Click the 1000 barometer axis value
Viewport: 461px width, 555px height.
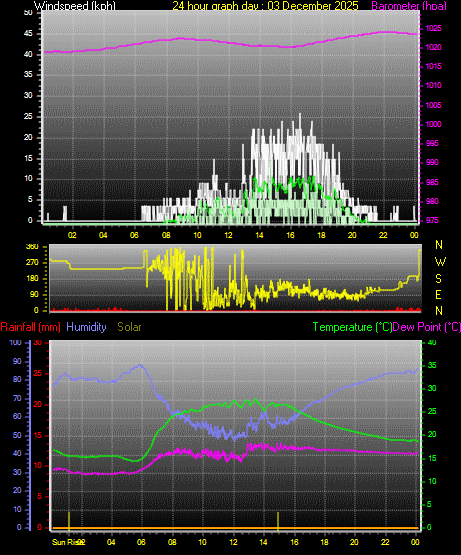tap(433, 124)
